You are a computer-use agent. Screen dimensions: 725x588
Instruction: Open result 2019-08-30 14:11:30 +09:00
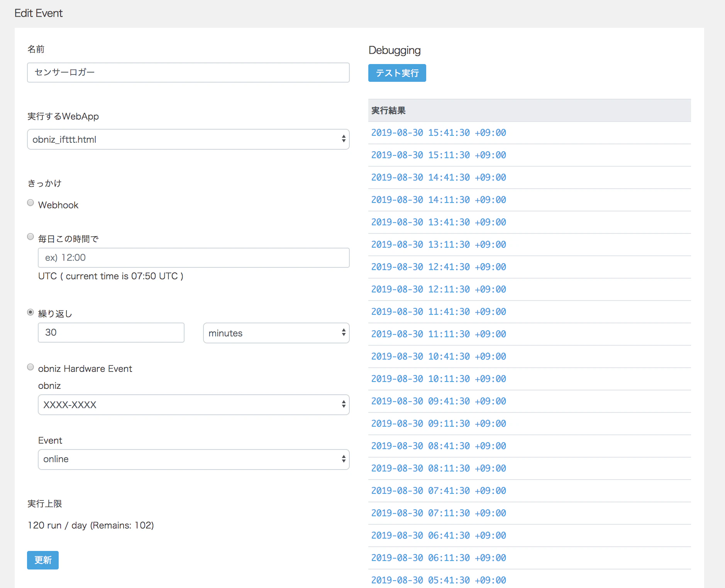click(439, 200)
